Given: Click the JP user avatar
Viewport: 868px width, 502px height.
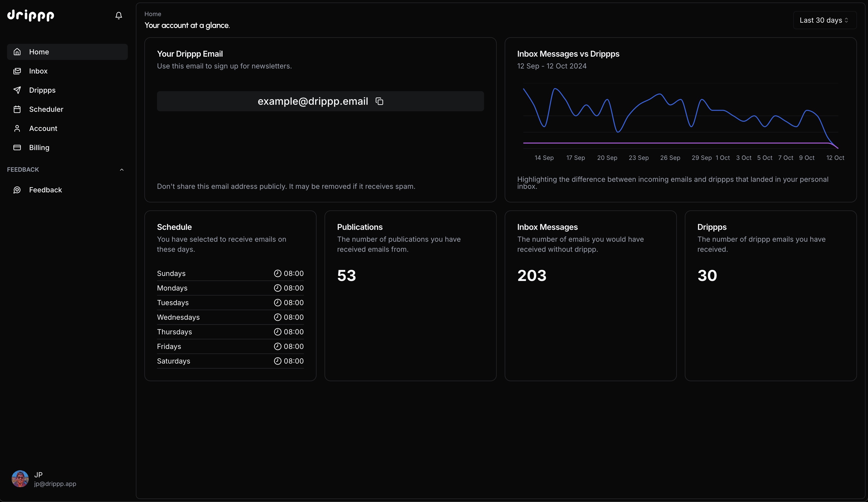Looking at the screenshot, I should click(20, 479).
